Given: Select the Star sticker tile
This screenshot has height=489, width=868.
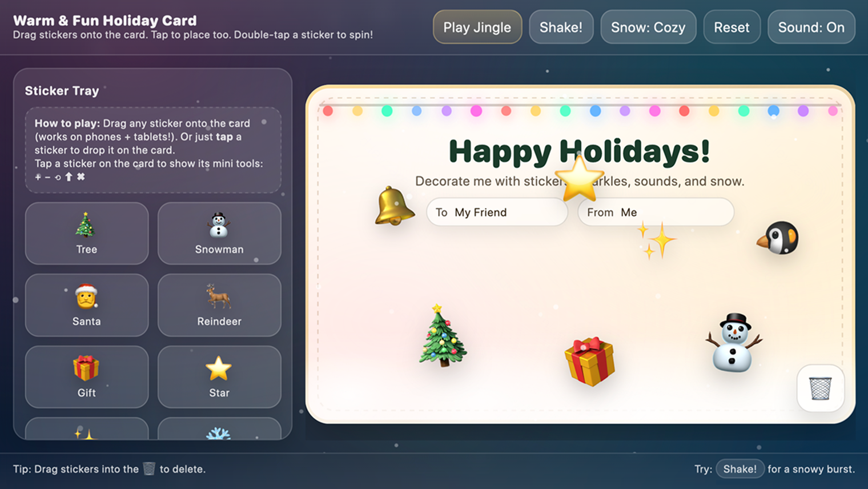Looking at the screenshot, I should (219, 376).
